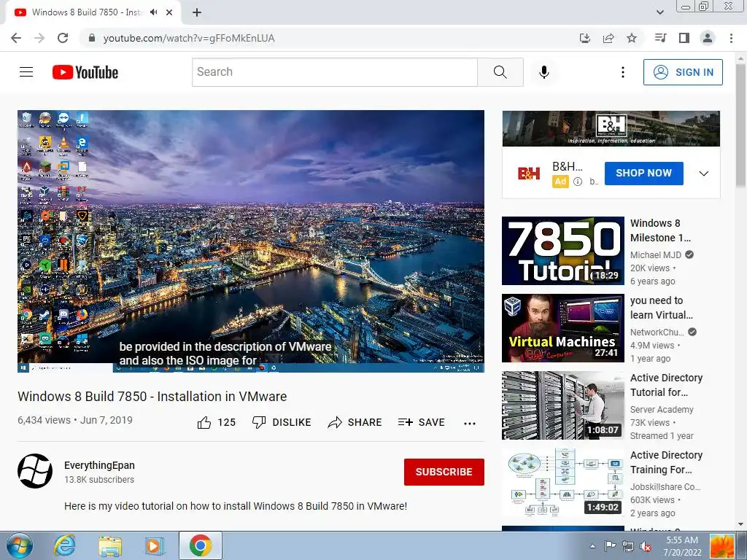Open the 7850 Tutorial video thumbnail
Screen dimensions: 747x560
click(x=563, y=251)
